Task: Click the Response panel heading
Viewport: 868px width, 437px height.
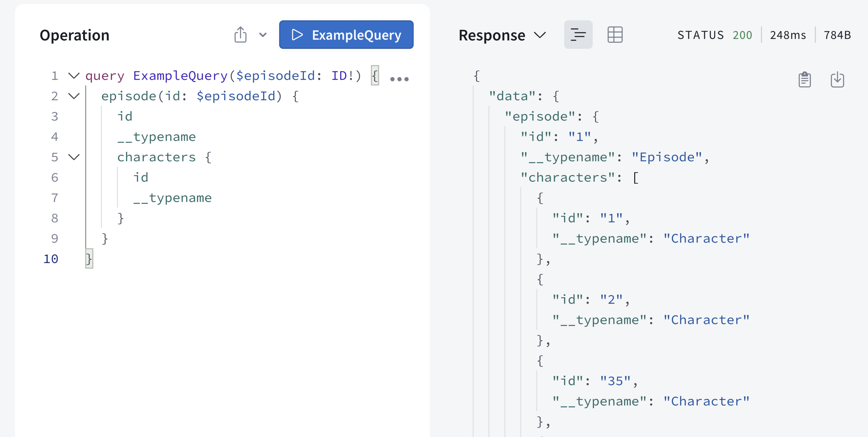Action: coord(492,35)
